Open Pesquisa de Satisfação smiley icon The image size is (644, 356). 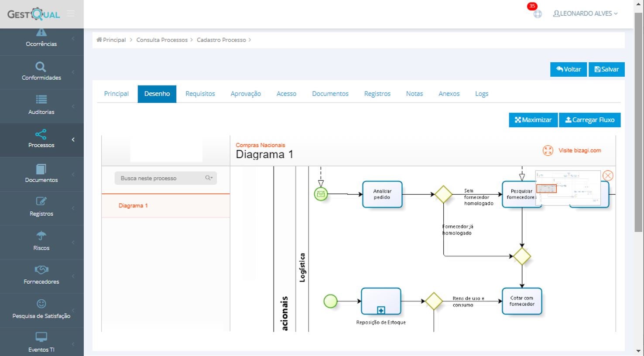(x=41, y=304)
